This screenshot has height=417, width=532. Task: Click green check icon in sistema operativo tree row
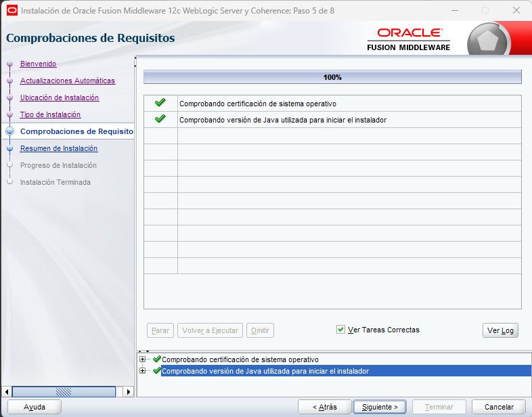(157, 359)
